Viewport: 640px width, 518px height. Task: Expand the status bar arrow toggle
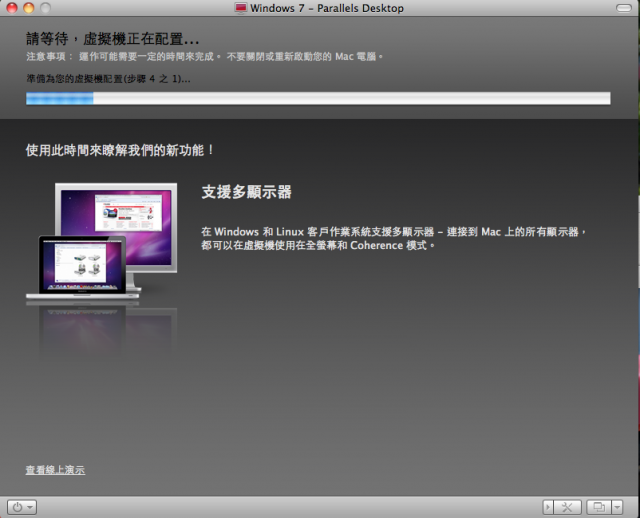coord(548,507)
